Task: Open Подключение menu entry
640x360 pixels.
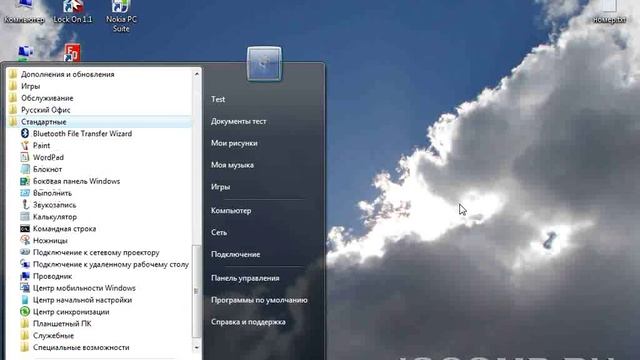Action: [x=236, y=254]
